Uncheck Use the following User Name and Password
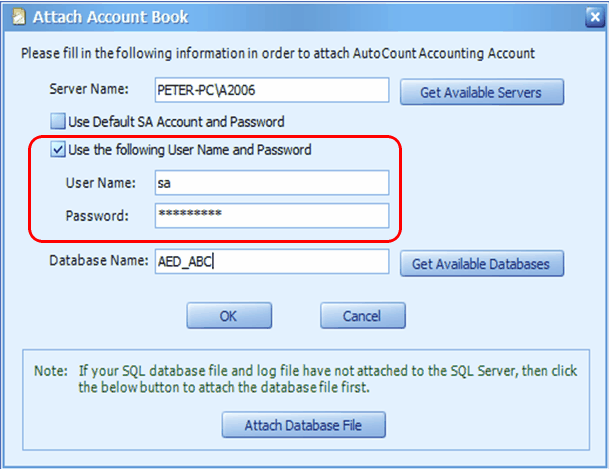This screenshot has height=469, width=609. 58,149
